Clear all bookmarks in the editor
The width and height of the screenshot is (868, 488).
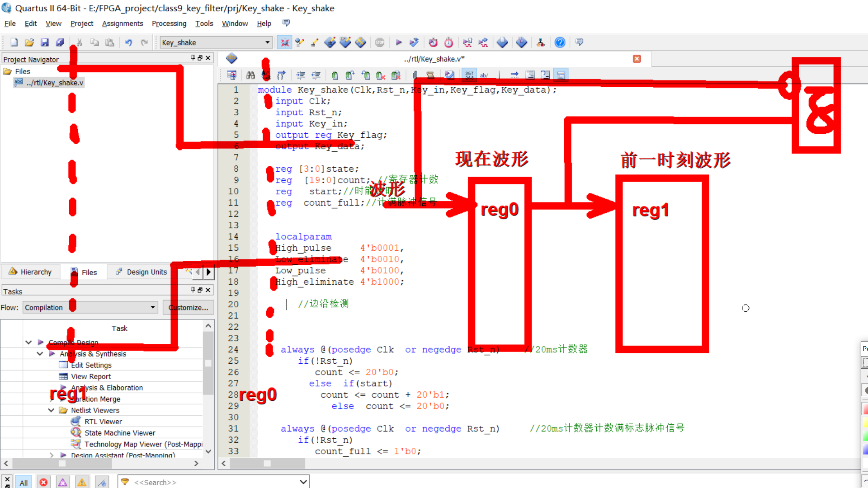396,75
